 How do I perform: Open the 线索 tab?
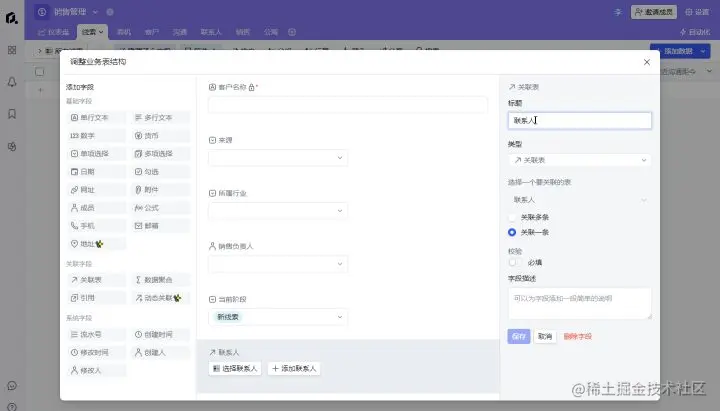(92, 32)
